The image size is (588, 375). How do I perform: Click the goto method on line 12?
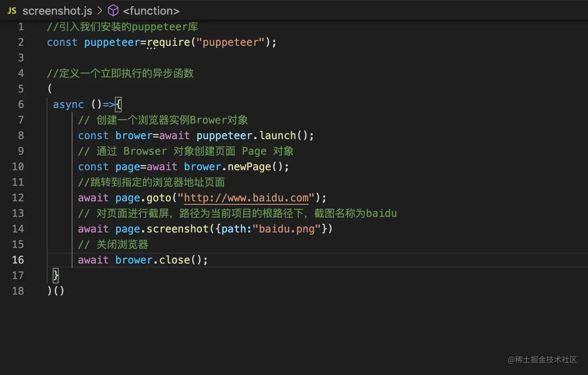click(x=159, y=198)
